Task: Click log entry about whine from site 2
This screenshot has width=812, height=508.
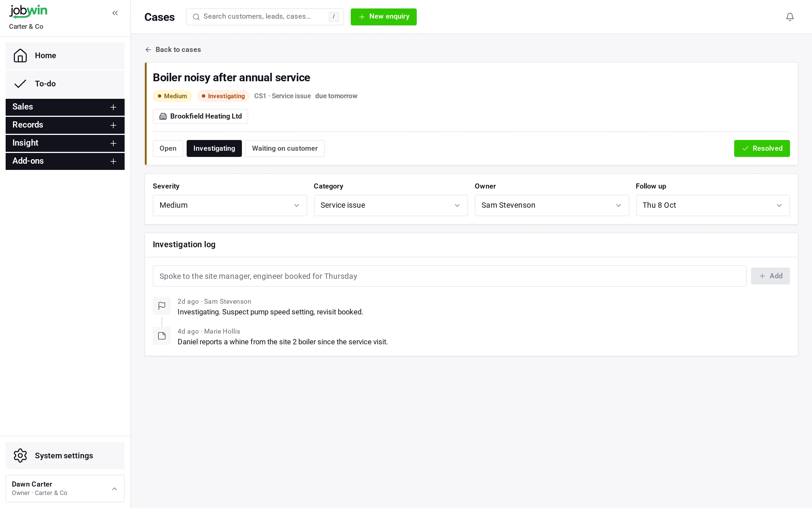Action: click(x=283, y=342)
